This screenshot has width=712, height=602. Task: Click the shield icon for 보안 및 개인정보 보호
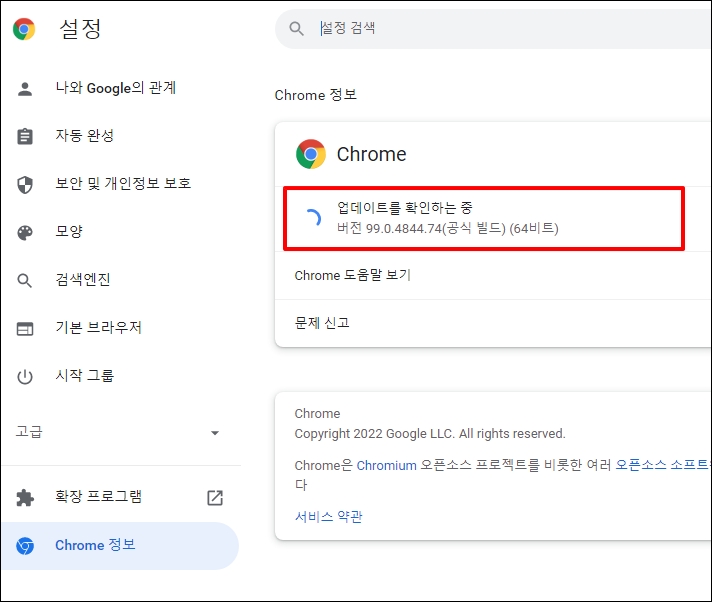pyautogui.click(x=25, y=184)
